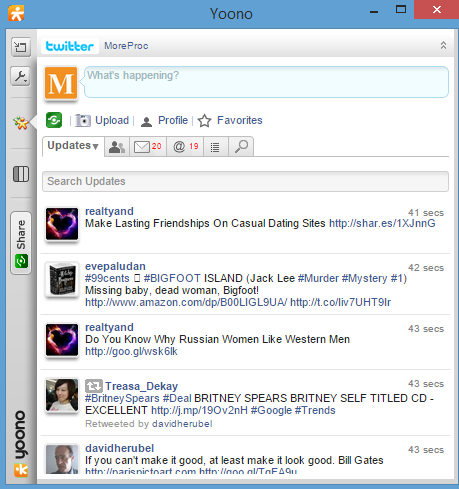459x489 pixels.
Task: Collapse the twitter widget with double chevron
Action: pos(443,45)
